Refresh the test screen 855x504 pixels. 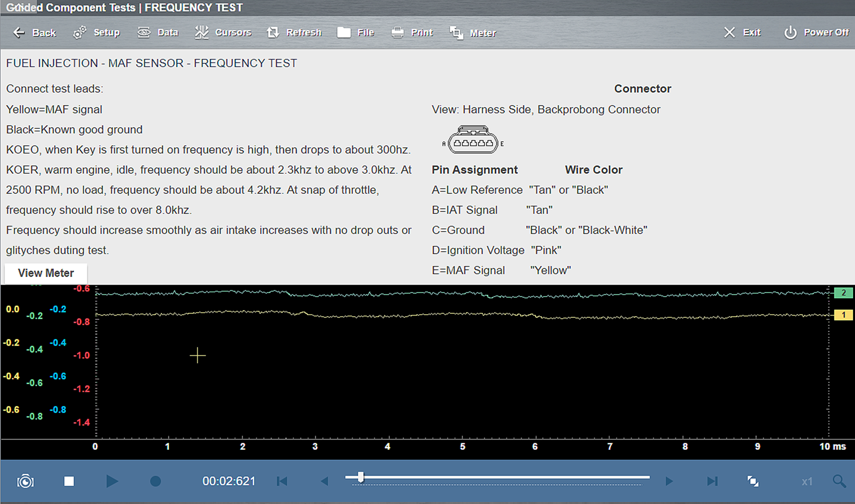pos(273,33)
